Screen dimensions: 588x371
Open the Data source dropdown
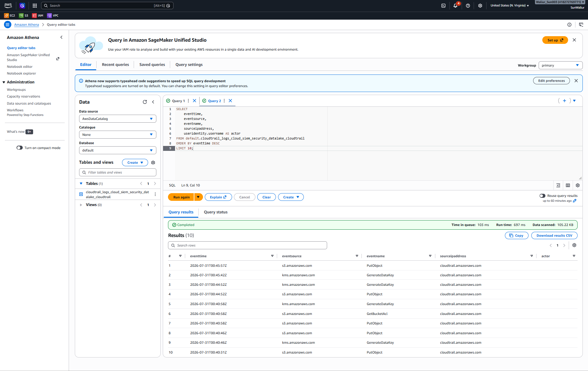[118, 119]
